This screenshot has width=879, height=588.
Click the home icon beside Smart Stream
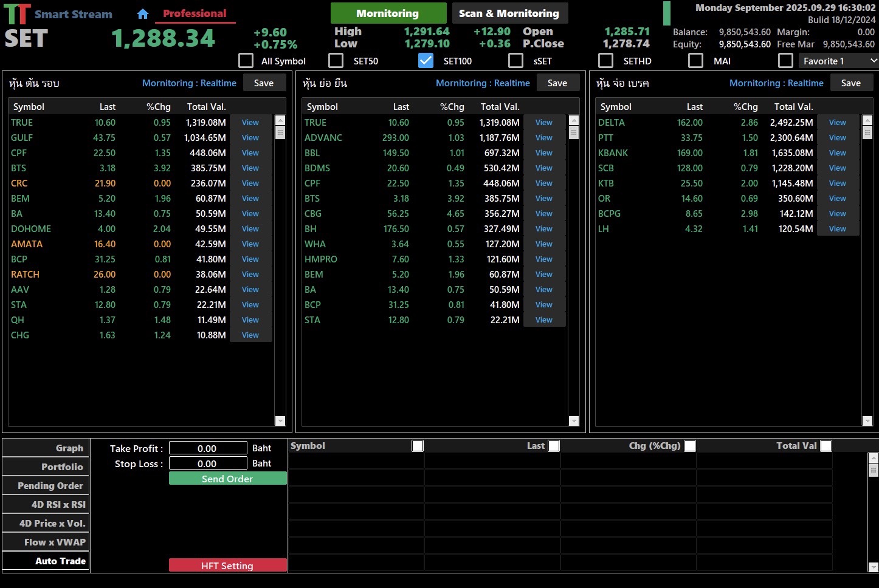point(143,14)
